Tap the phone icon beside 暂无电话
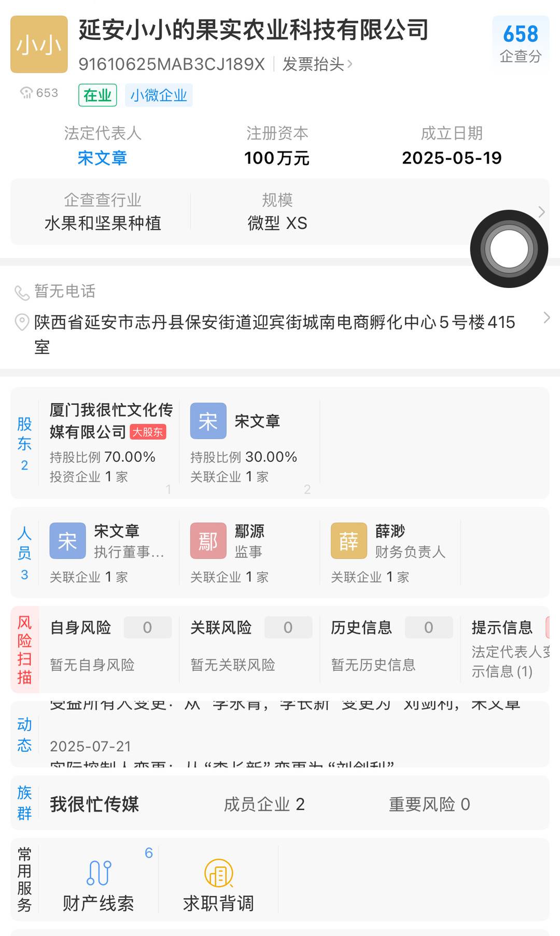560x936 pixels. (22, 293)
